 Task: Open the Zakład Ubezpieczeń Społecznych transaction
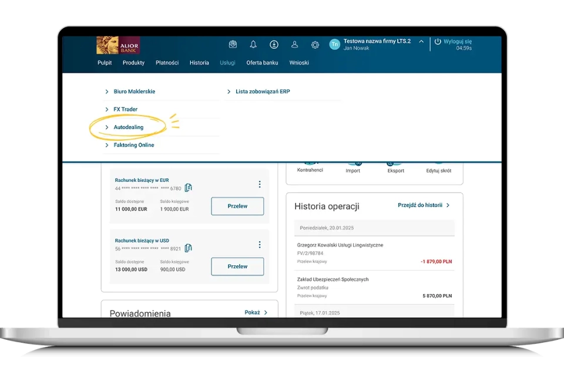(374, 288)
